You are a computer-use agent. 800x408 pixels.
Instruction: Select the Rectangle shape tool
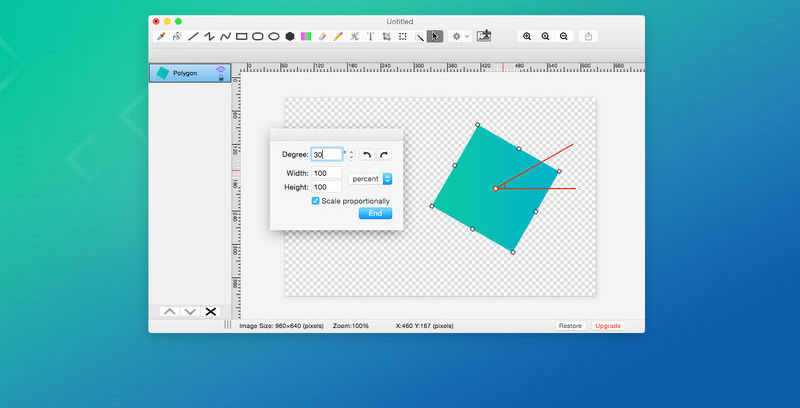(x=242, y=36)
